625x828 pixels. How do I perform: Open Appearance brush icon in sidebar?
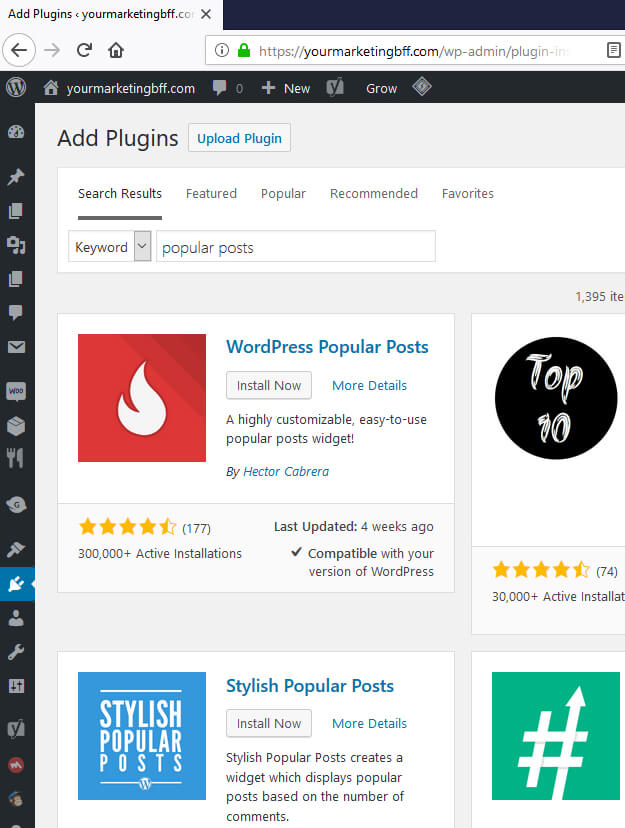click(16, 550)
